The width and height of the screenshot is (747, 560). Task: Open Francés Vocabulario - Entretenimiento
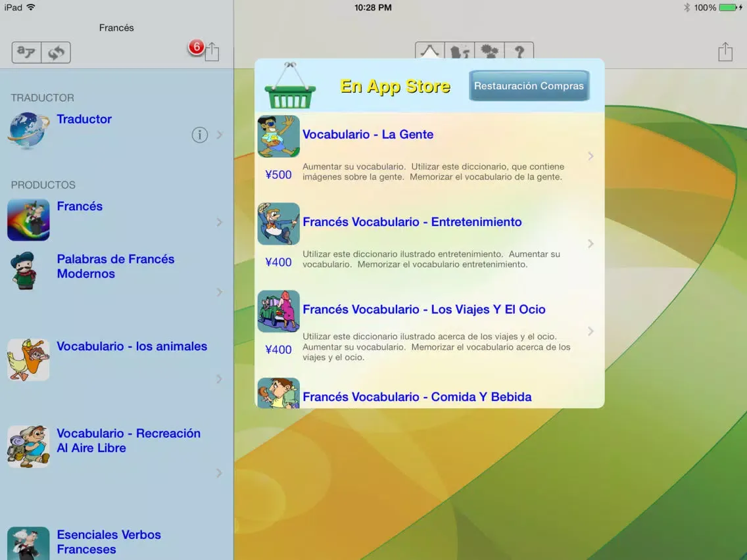point(412,222)
